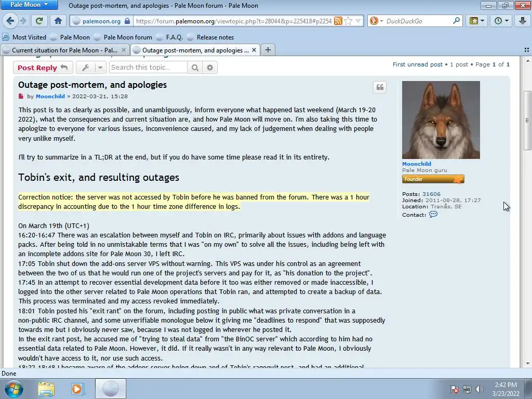The height and width of the screenshot is (399, 532).
Task: Open the F.A.Q. bookmark
Action: 170,37
